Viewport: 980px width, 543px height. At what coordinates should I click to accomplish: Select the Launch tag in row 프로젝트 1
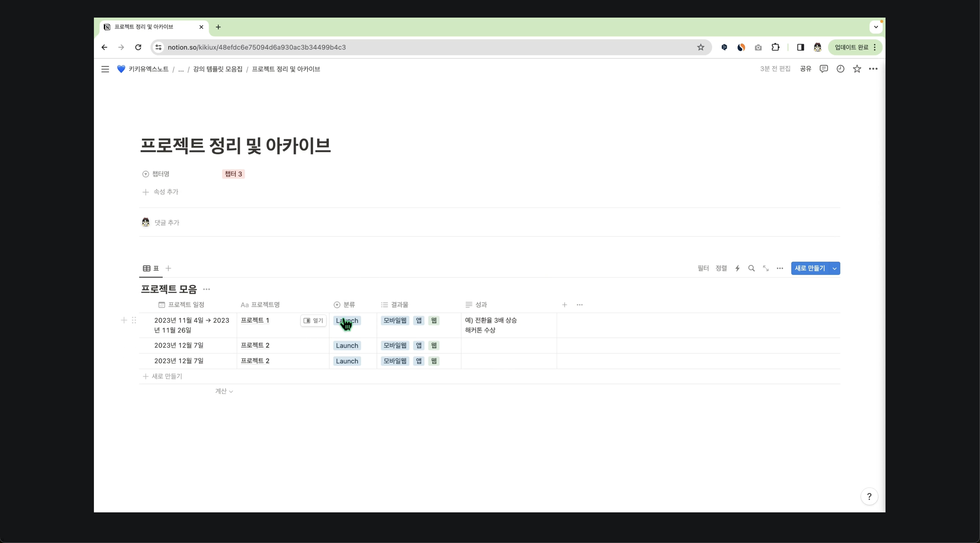[x=347, y=320]
